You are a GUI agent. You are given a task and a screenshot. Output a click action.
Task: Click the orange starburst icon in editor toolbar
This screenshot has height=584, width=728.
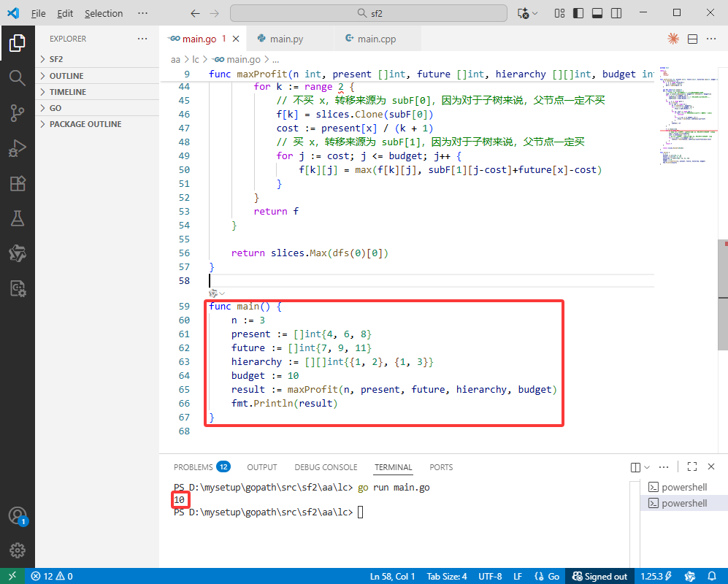(x=673, y=39)
